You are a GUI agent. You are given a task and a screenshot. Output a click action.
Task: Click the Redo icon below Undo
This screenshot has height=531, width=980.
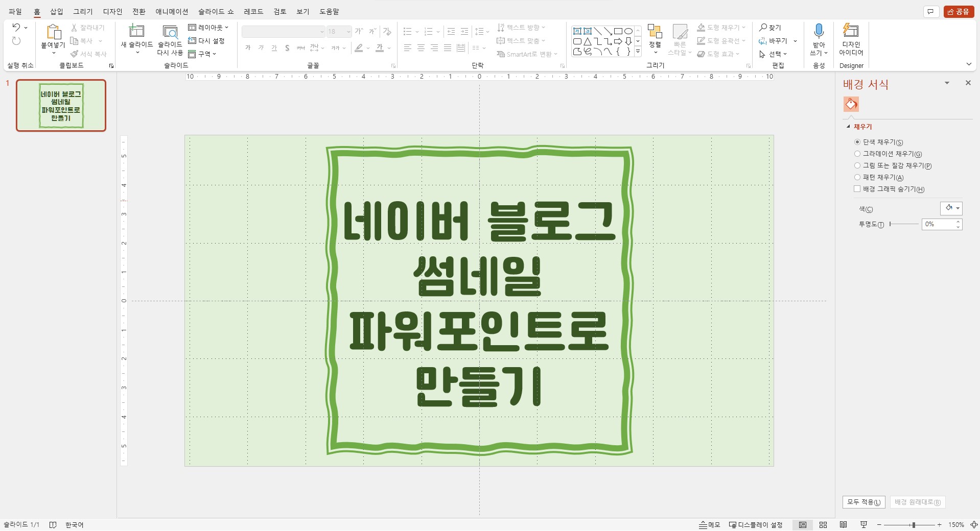click(x=16, y=41)
